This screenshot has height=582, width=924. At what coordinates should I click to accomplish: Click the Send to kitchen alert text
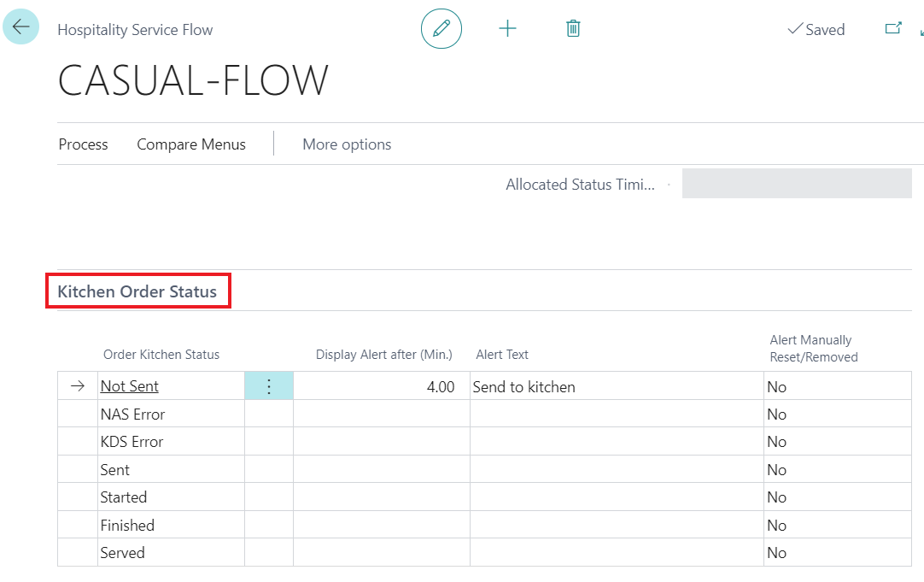coord(524,386)
